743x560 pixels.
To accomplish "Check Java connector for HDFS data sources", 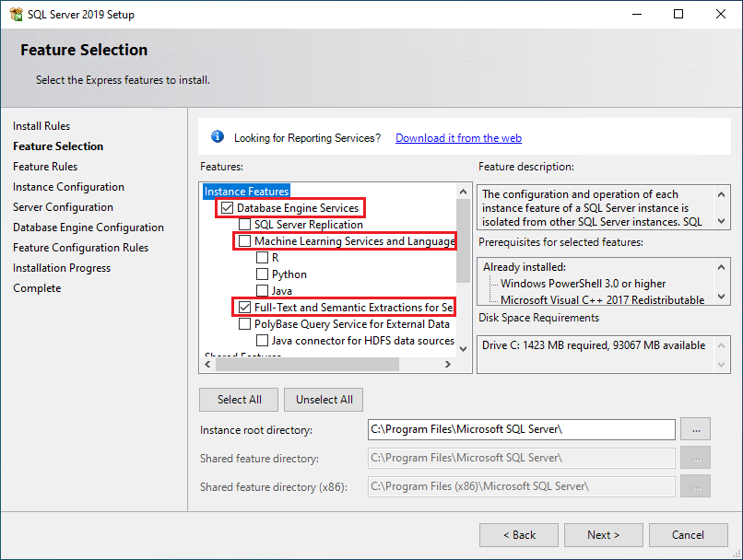I will [x=262, y=340].
